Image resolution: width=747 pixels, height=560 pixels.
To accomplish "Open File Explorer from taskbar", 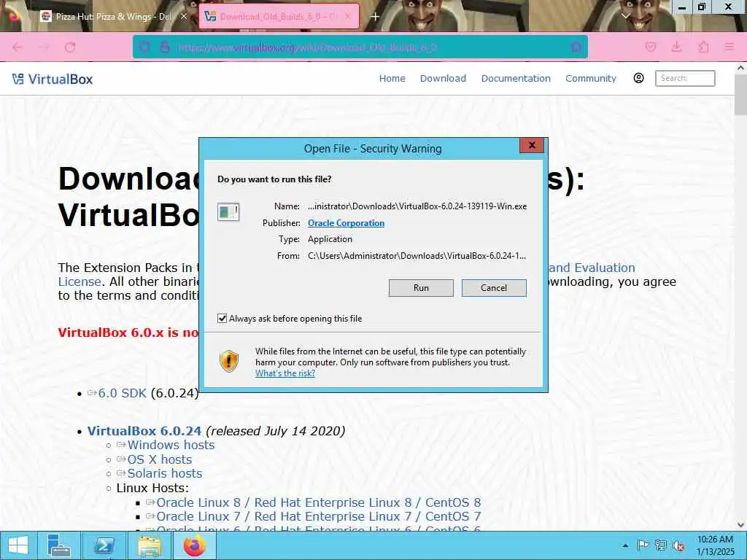I will tap(149, 545).
